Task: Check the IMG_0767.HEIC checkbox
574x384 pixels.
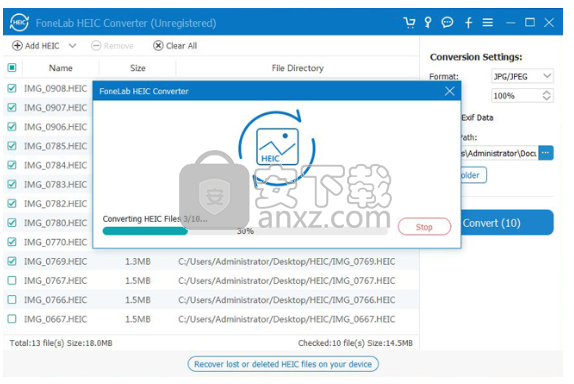Action: pyautogui.click(x=12, y=280)
